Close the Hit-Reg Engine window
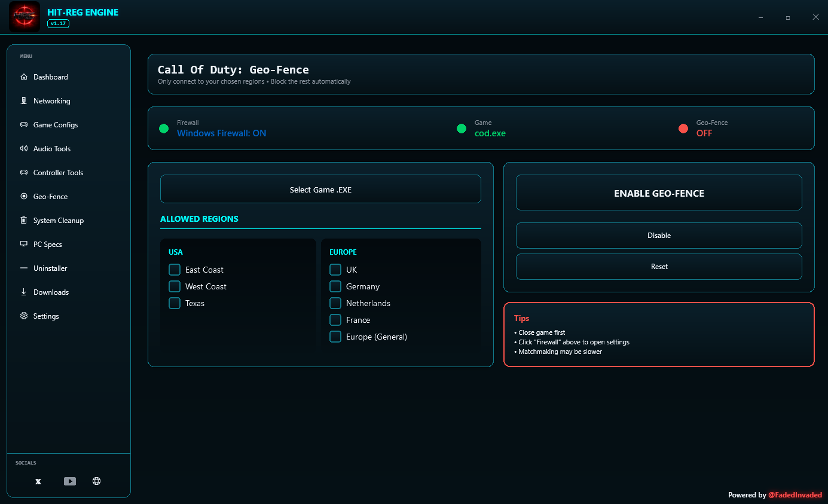The width and height of the screenshot is (828, 504). click(815, 17)
